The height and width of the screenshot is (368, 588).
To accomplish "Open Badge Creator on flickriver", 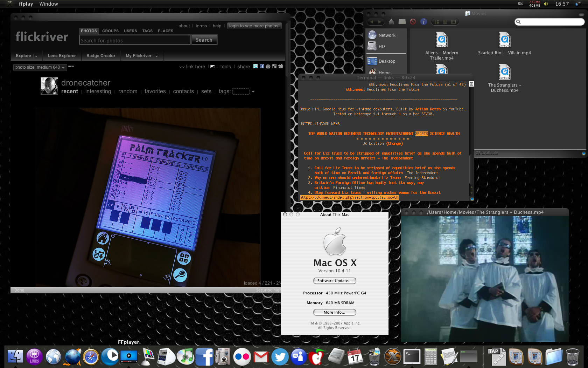I will click(101, 56).
